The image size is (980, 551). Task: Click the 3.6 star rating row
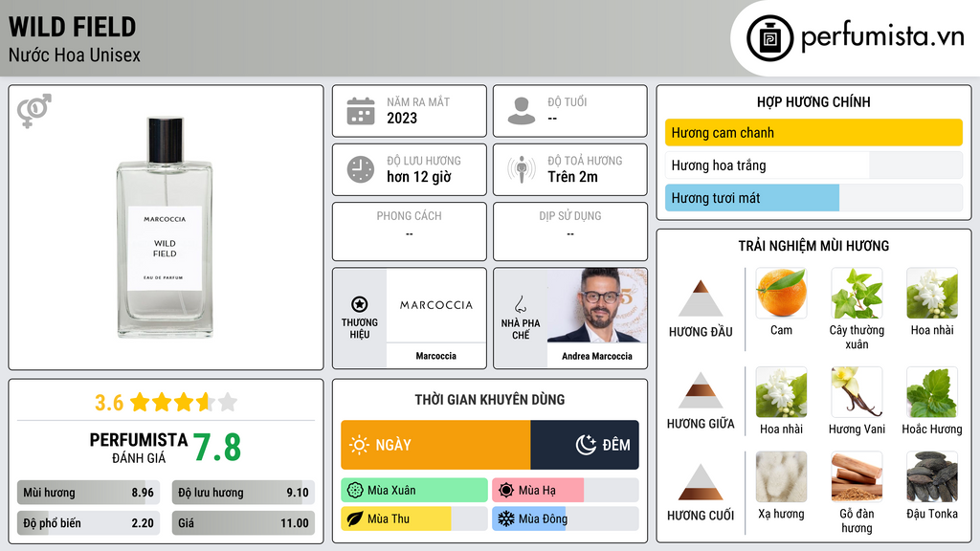coord(166,403)
